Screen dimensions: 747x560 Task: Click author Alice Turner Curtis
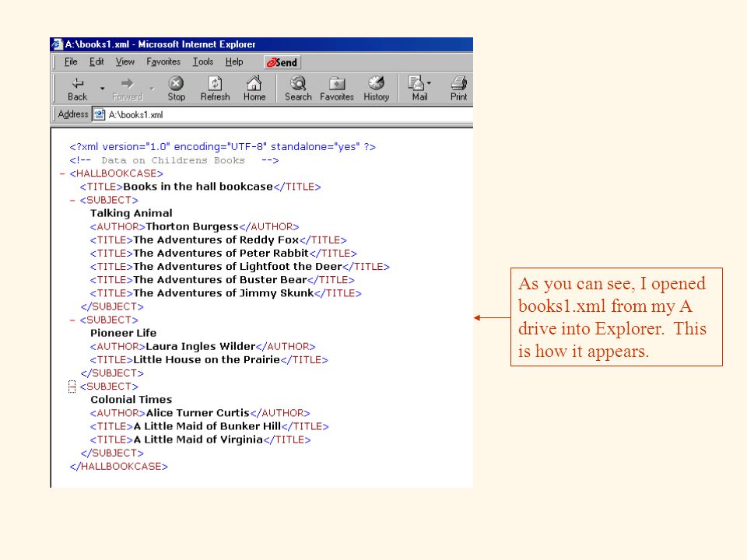pos(198,413)
